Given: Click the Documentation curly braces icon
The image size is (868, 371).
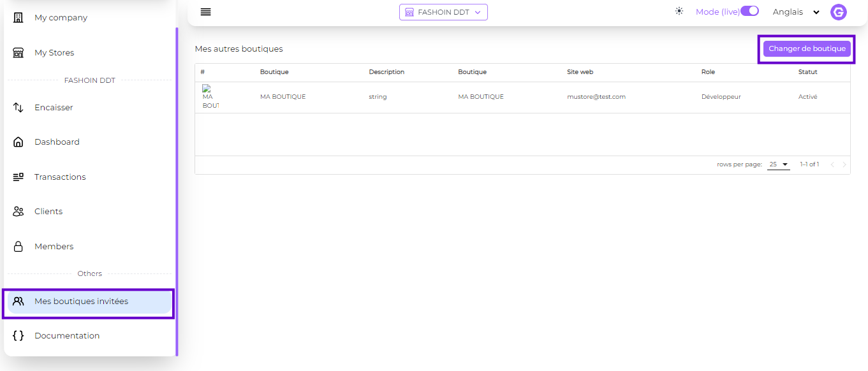Looking at the screenshot, I should tap(18, 336).
